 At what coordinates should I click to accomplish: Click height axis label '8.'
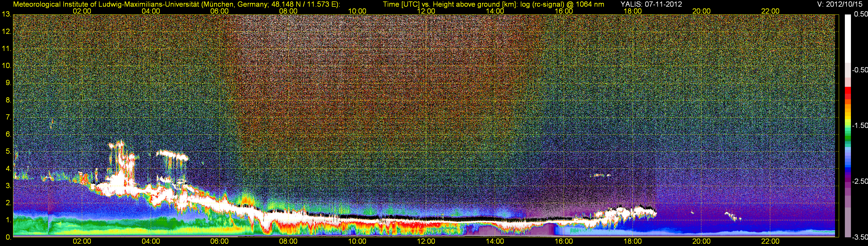click(x=8, y=100)
